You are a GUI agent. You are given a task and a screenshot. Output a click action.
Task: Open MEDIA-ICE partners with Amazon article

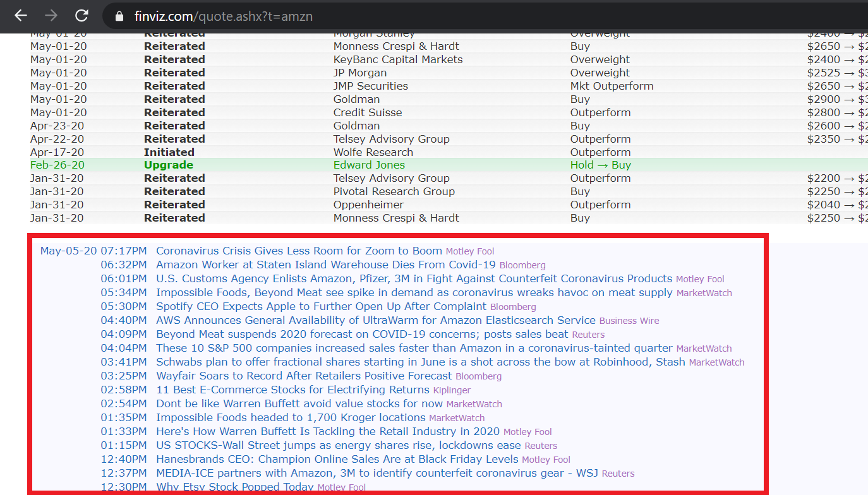click(377, 474)
